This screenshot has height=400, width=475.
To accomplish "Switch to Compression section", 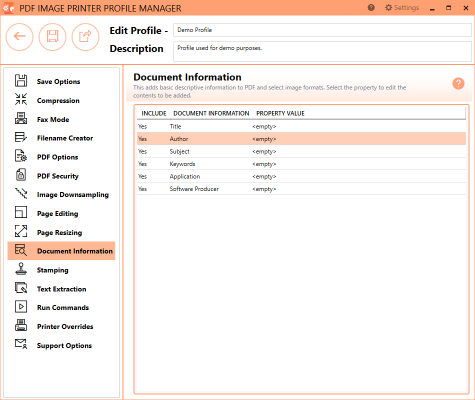I will (x=58, y=101).
